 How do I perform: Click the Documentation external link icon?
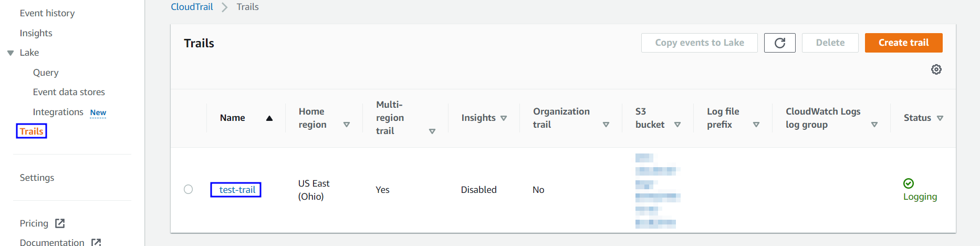[x=96, y=242]
